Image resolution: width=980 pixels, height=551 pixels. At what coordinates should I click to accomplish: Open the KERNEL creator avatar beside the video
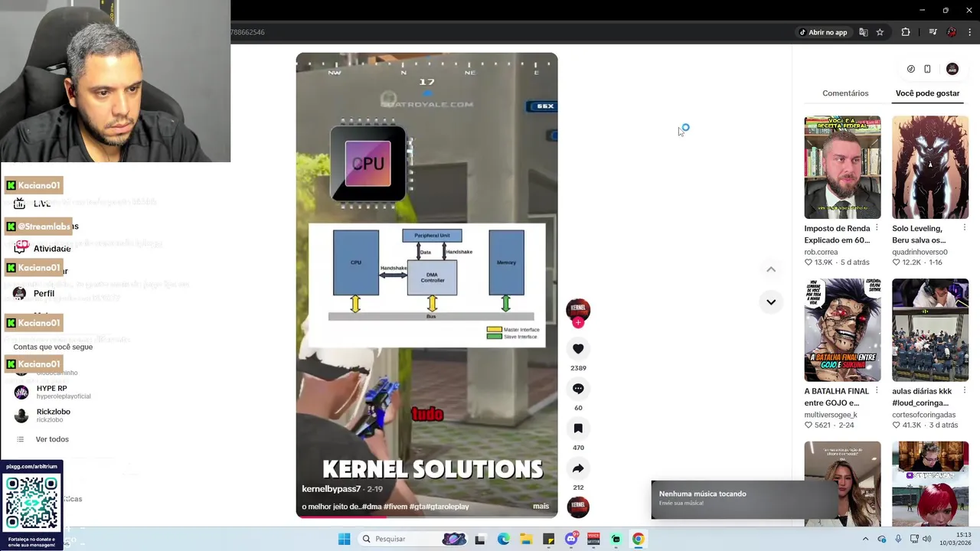578,309
